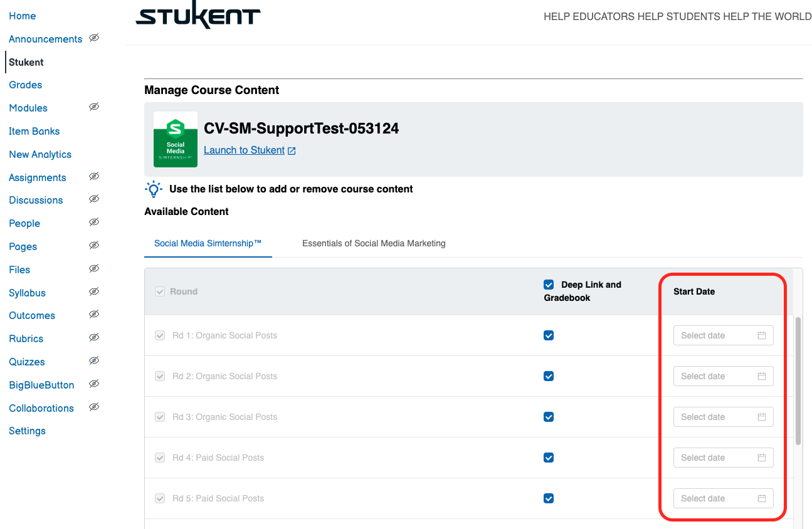This screenshot has width=812, height=529.
Task: Toggle deep link checkbox for Rd 4
Action: (x=549, y=458)
